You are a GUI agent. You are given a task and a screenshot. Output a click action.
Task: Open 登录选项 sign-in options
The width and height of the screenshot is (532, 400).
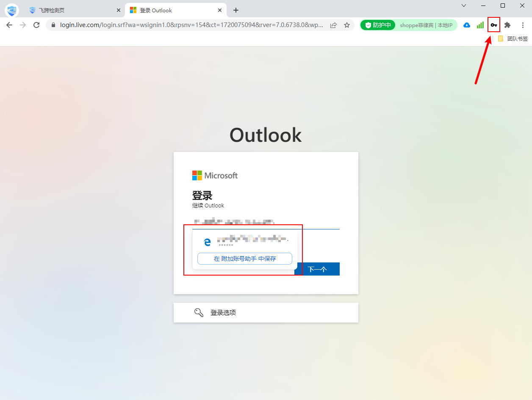[266, 312]
